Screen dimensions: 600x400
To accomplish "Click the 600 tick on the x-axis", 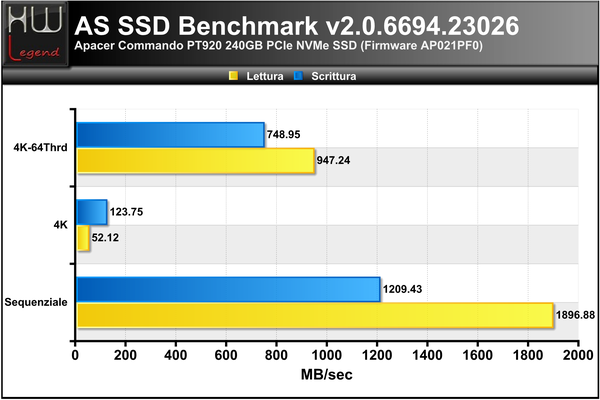I will pos(226,355).
